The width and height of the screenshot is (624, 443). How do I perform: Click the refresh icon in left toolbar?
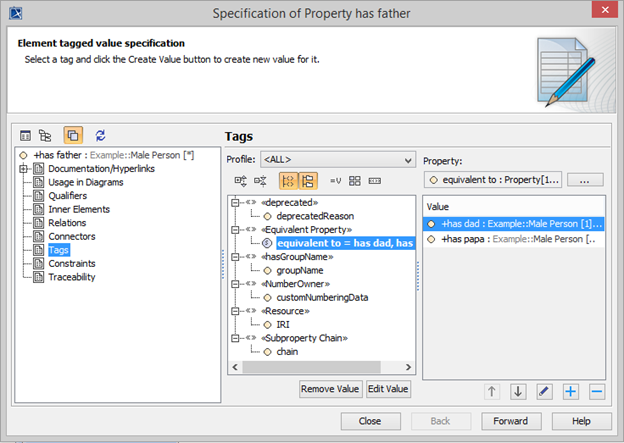[x=100, y=135]
